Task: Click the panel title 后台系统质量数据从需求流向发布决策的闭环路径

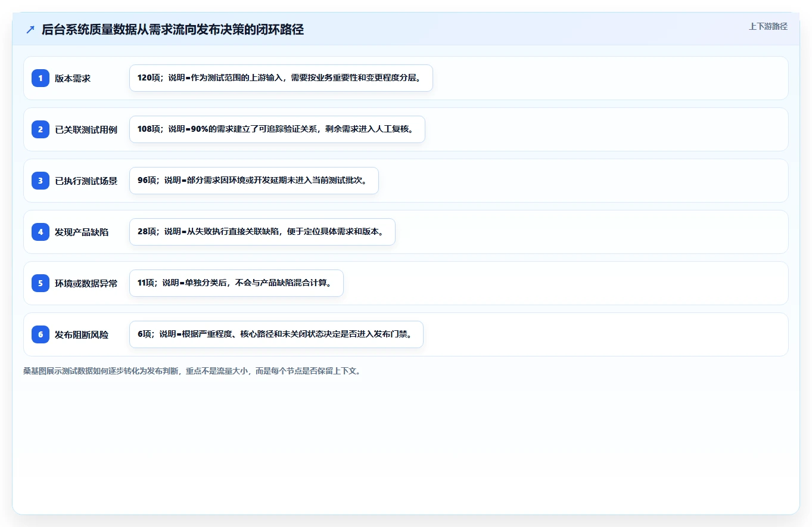Action: (173, 30)
